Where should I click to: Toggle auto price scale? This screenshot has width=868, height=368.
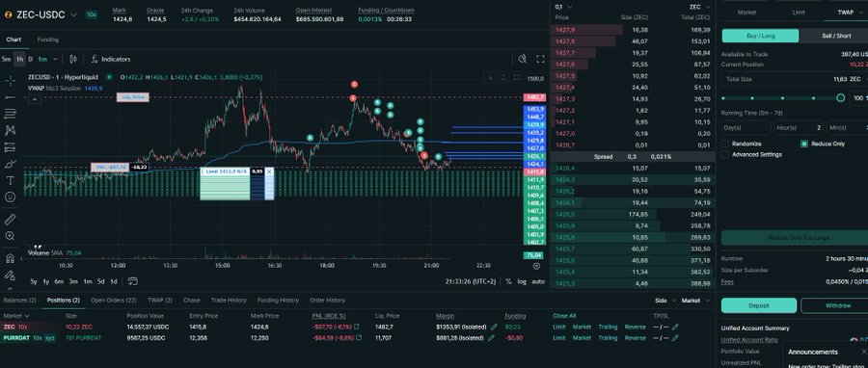click(538, 282)
